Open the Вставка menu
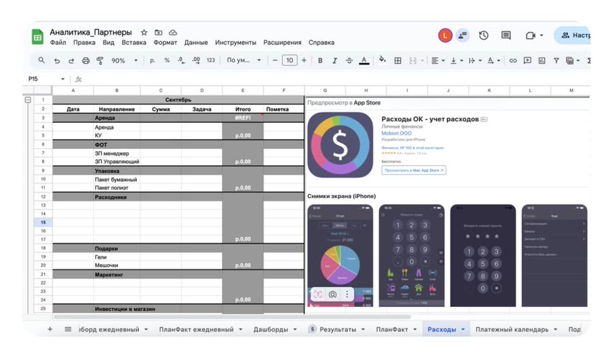 point(133,43)
